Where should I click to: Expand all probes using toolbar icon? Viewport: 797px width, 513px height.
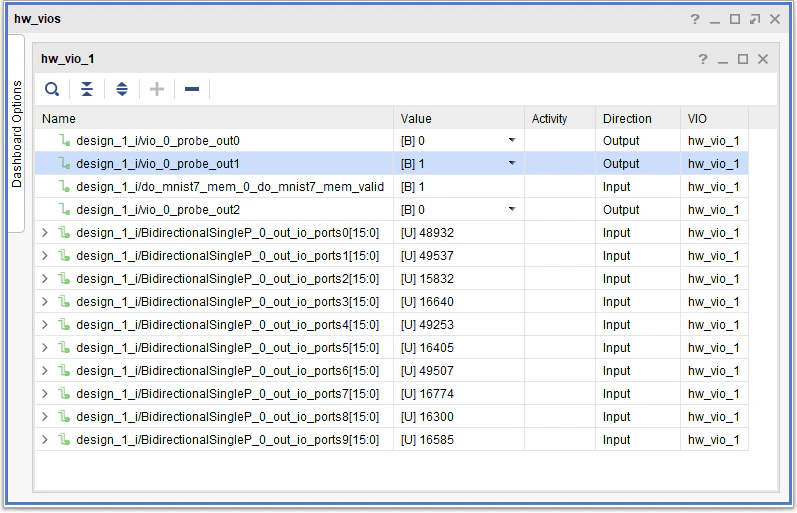[122, 89]
